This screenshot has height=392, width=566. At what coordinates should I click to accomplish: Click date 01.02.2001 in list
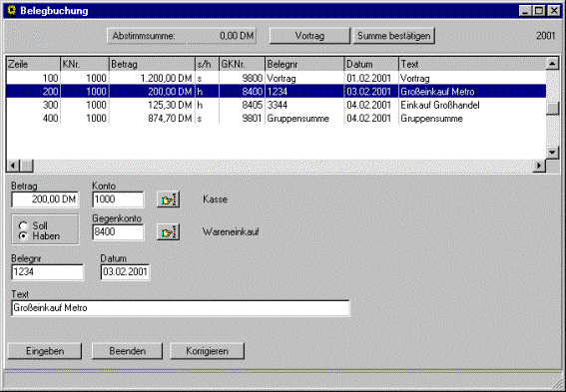click(369, 78)
